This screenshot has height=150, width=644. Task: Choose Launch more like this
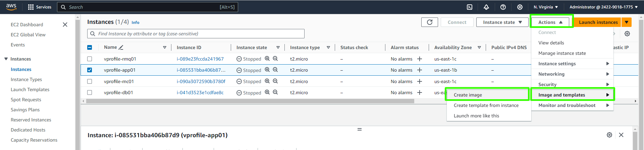point(489,116)
